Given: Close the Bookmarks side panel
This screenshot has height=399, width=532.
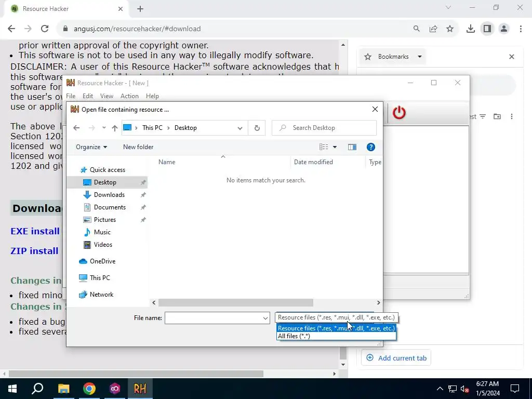Looking at the screenshot, I should (x=512, y=57).
